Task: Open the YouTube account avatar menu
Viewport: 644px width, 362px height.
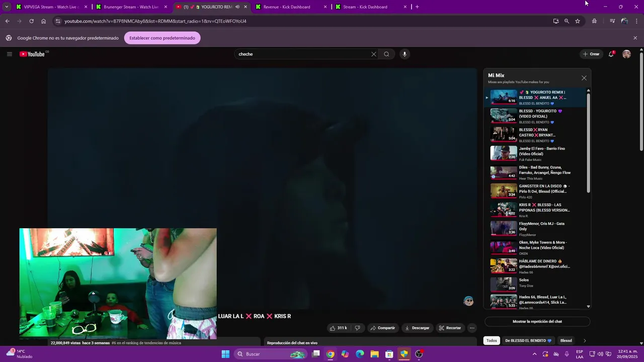Action: tap(626, 54)
